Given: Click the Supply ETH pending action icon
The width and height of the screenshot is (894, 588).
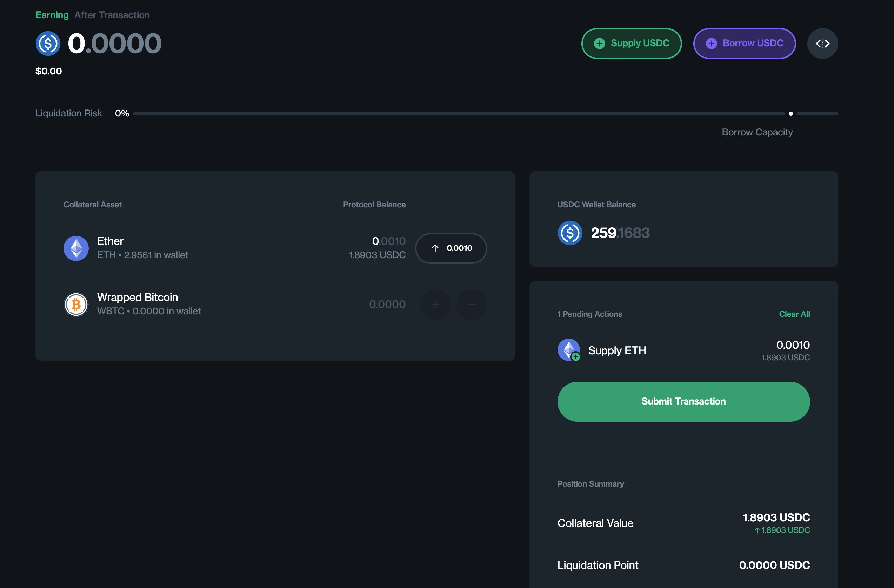Looking at the screenshot, I should coord(568,350).
